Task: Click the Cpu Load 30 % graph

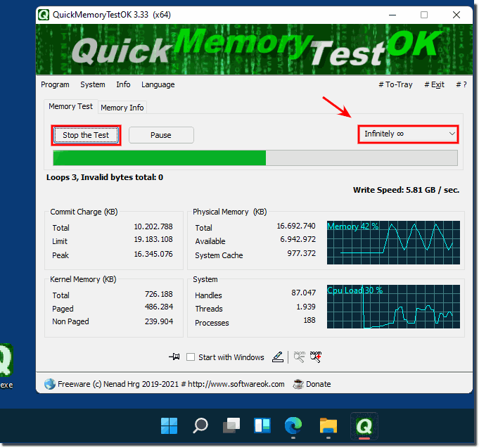Action: click(393, 307)
